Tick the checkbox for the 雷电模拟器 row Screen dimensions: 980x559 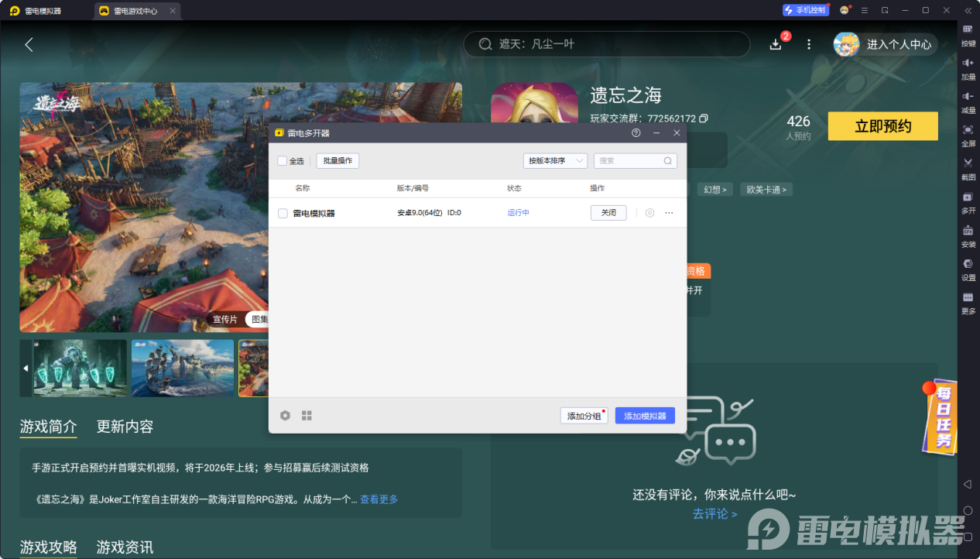(x=283, y=213)
